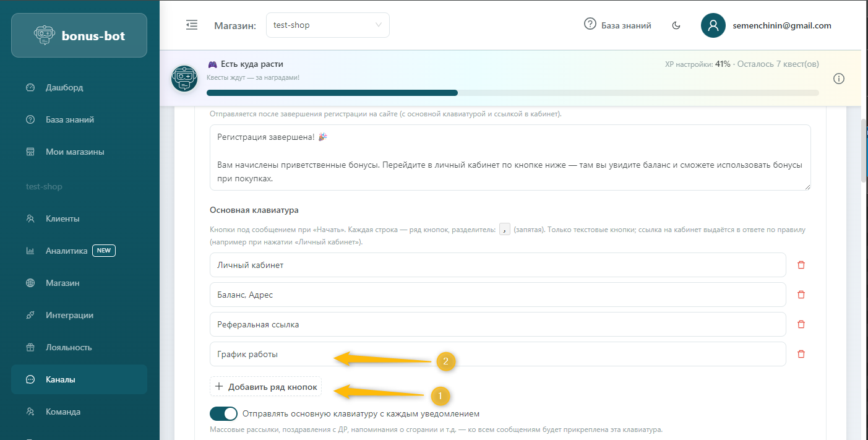The height and width of the screenshot is (440, 868).
Task: Click the Реферальная ссылка keyboard row field
Action: [x=498, y=324]
